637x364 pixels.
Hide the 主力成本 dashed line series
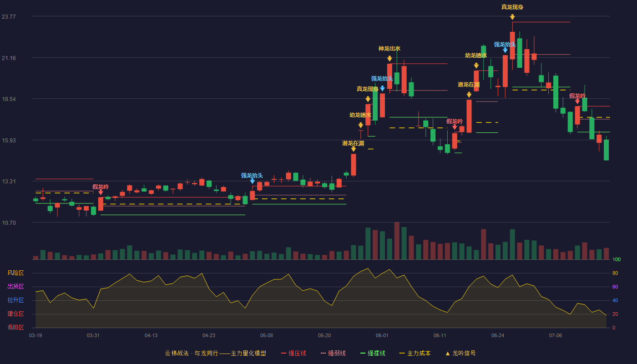pos(415,353)
